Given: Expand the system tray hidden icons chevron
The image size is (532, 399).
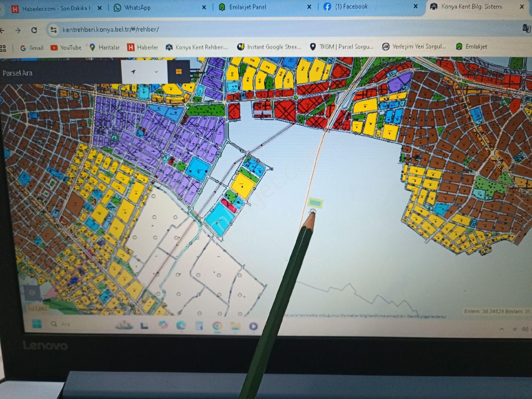Looking at the screenshot, I should (x=502, y=329).
